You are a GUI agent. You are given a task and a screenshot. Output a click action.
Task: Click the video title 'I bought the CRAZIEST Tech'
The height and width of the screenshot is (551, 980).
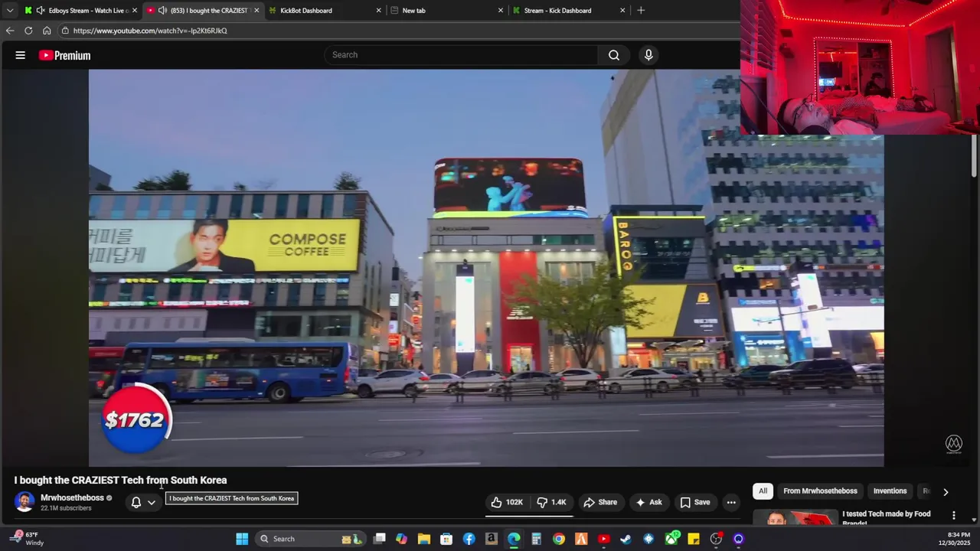tap(120, 480)
